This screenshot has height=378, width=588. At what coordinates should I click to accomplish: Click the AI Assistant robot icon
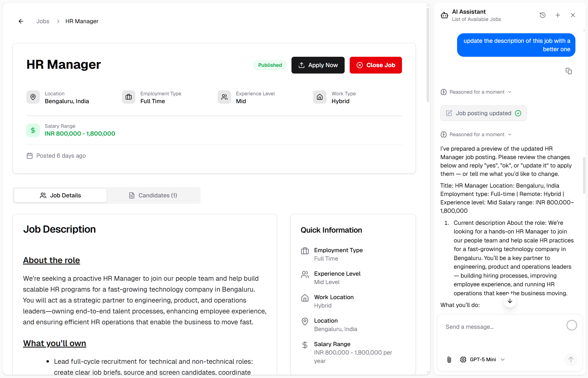(x=444, y=15)
